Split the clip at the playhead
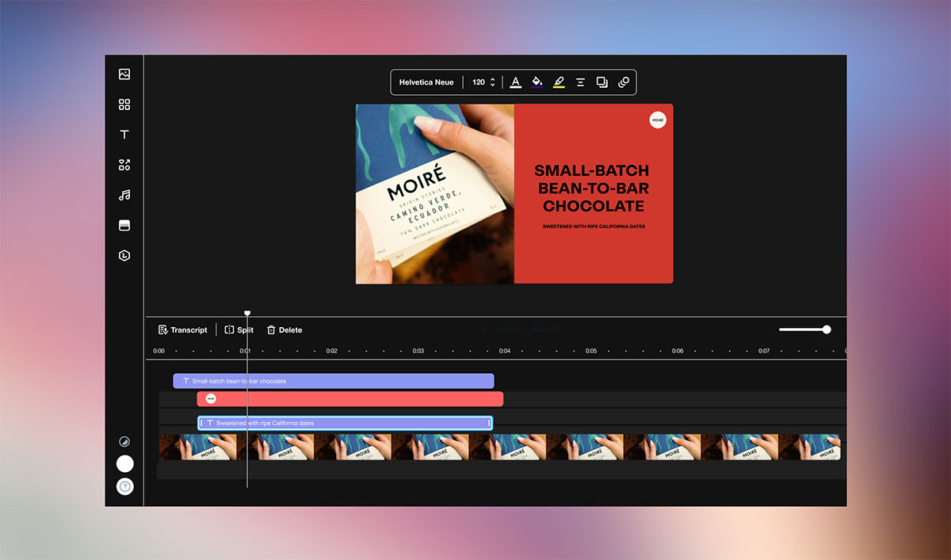Viewport: 951px width, 560px height. click(x=239, y=330)
